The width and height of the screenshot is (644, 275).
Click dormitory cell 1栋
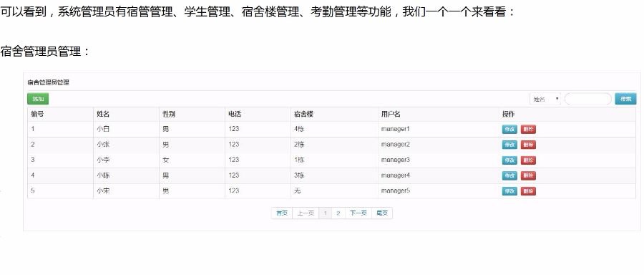[x=299, y=160]
